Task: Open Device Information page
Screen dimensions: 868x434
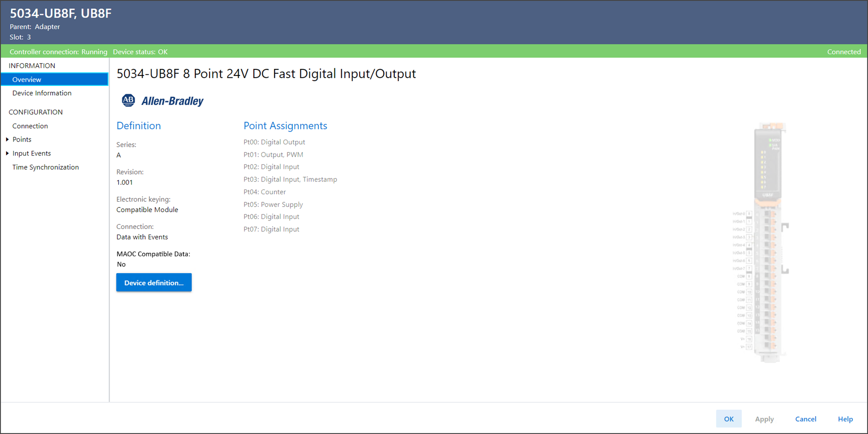Action: [x=42, y=93]
